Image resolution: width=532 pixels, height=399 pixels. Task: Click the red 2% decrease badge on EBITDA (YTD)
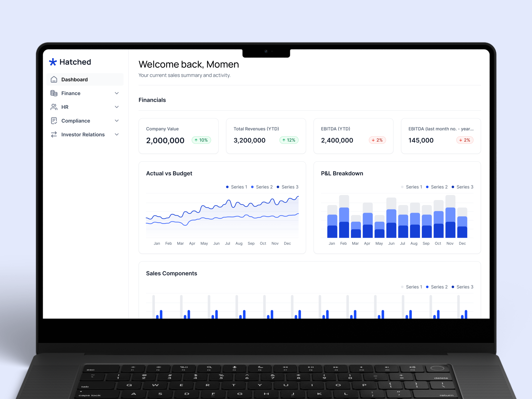click(377, 140)
